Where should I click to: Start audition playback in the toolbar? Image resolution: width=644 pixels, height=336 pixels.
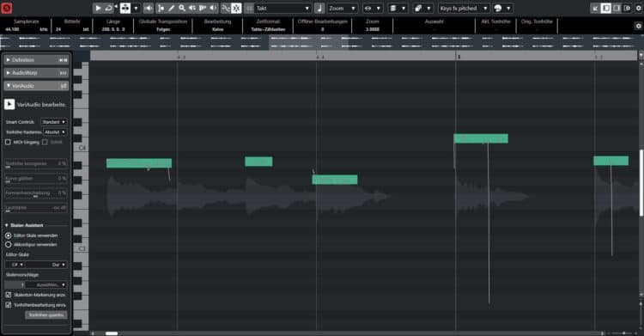coord(98,9)
